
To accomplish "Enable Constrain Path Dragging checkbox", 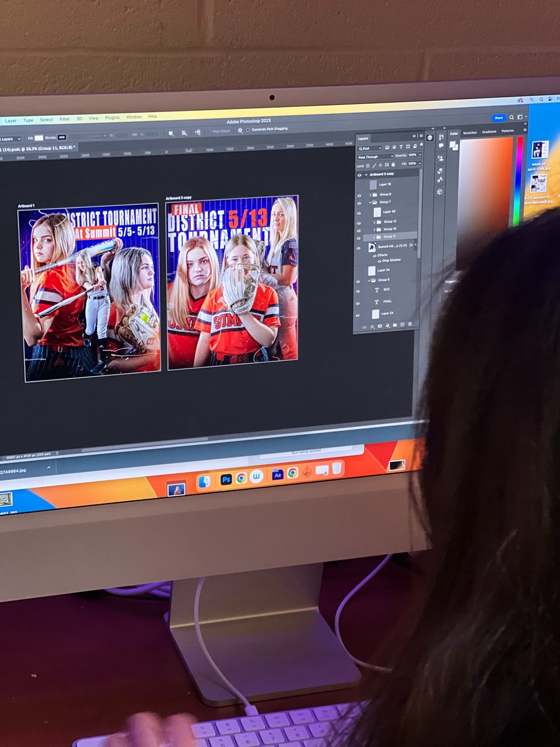I will [x=248, y=129].
